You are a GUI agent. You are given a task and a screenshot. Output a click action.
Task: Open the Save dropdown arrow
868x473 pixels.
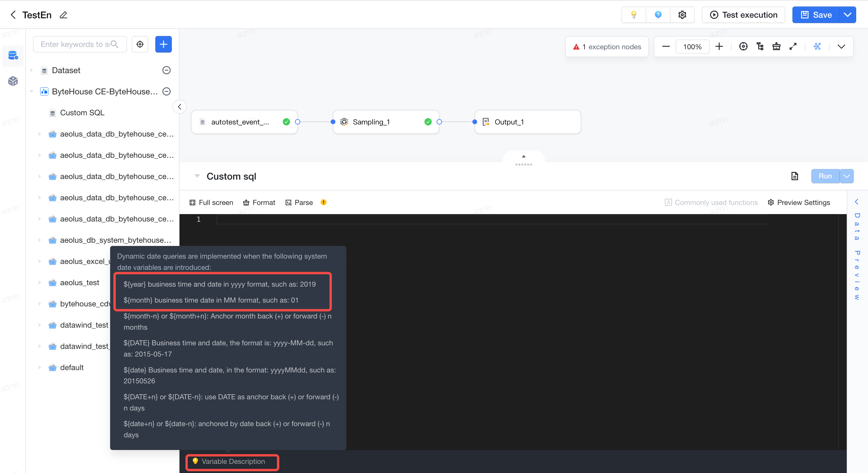[847, 15]
